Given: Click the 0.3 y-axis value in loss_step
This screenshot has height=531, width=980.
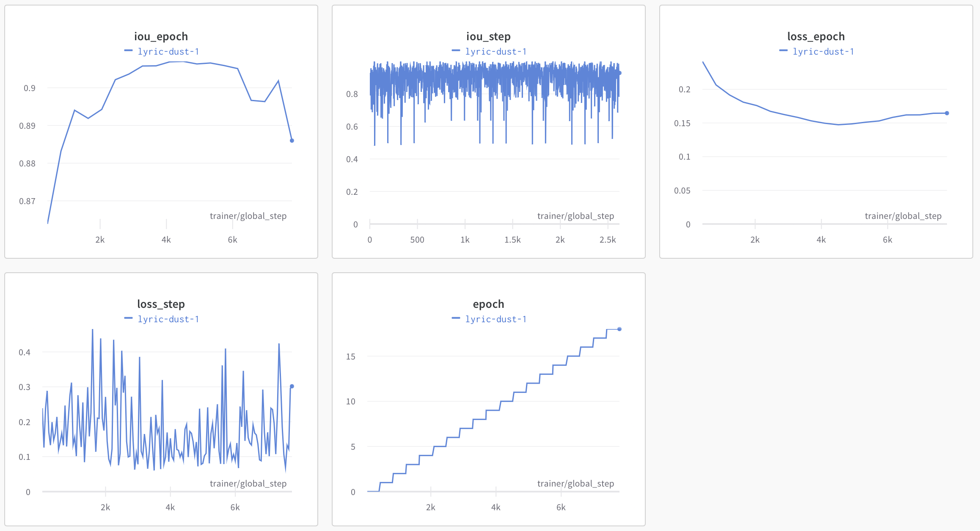Looking at the screenshot, I should coord(25,387).
